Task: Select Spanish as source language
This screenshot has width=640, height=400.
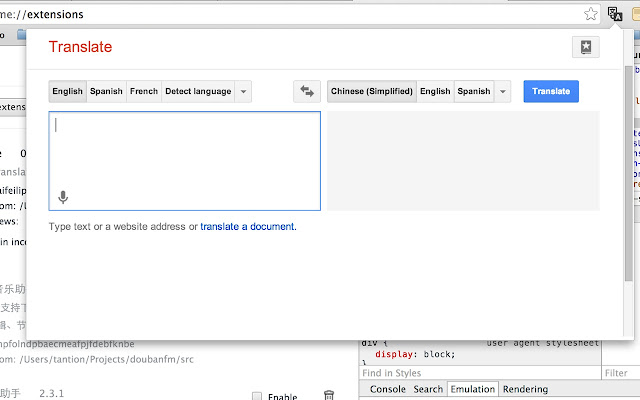Action: [106, 91]
